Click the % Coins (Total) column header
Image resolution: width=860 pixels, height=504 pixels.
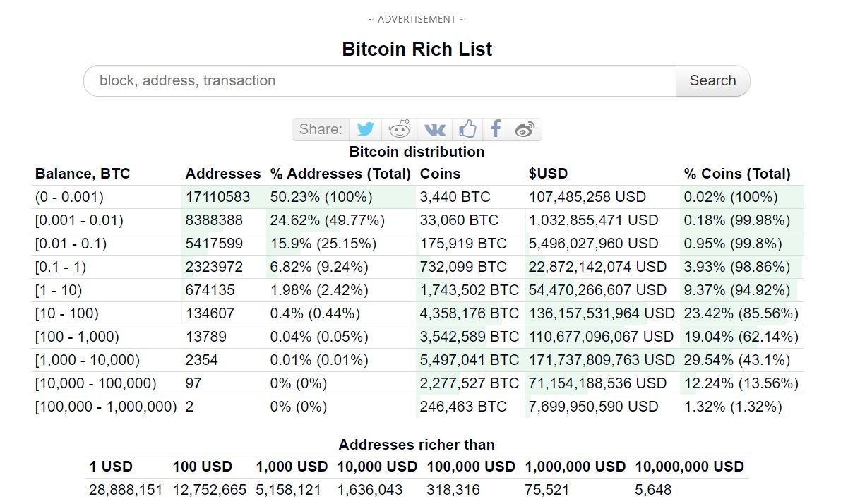[737, 174]
